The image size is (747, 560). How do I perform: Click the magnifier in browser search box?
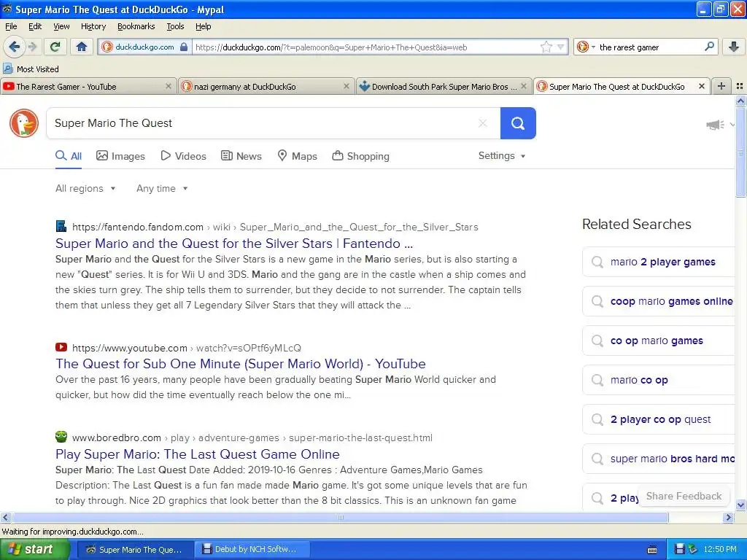click(x=709, y=47)
